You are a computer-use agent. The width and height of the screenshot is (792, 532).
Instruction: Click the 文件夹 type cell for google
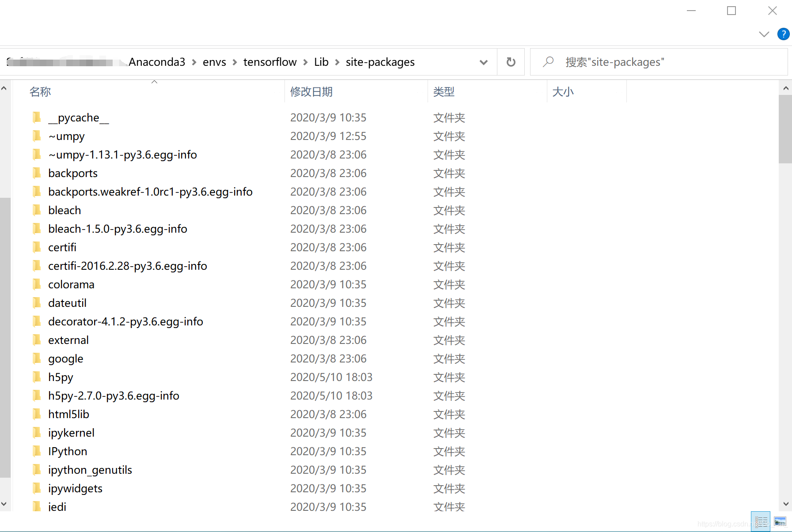[x=449, y=358]
